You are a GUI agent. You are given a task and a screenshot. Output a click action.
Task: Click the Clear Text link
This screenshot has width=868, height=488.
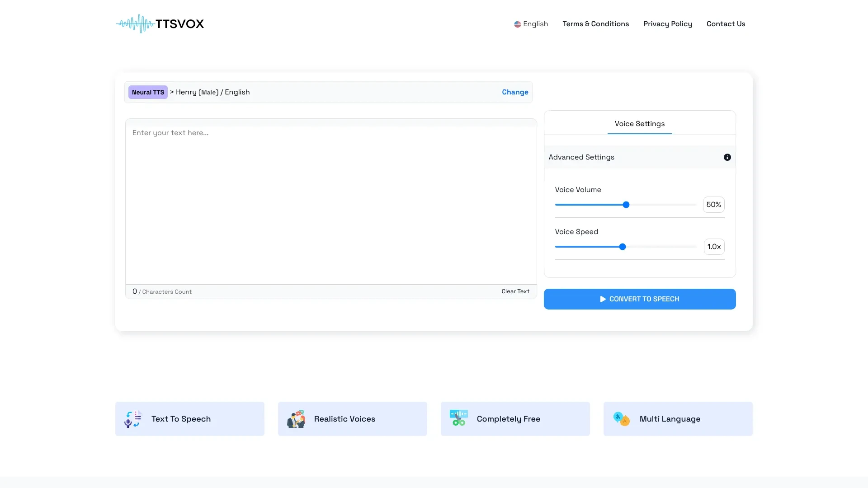pos(515,291)
